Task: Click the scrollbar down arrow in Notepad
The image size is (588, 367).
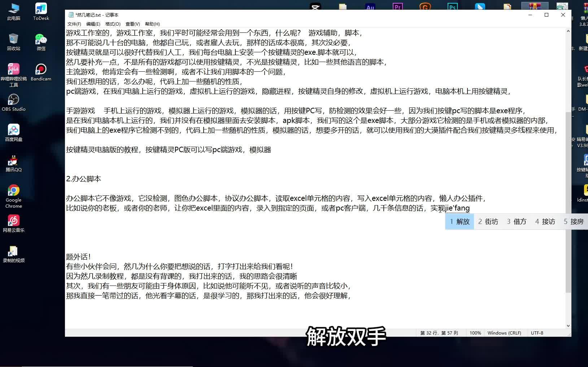Action: (x=568, y=325)
